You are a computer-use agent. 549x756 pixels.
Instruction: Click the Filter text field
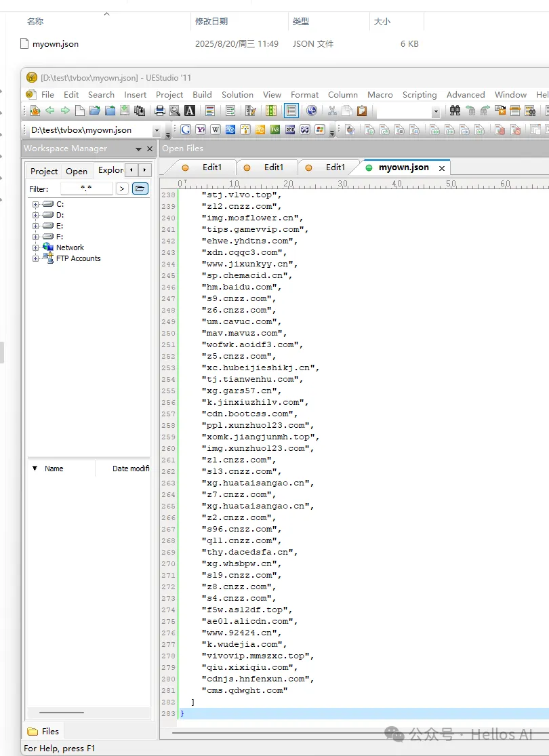coord(87,188)
